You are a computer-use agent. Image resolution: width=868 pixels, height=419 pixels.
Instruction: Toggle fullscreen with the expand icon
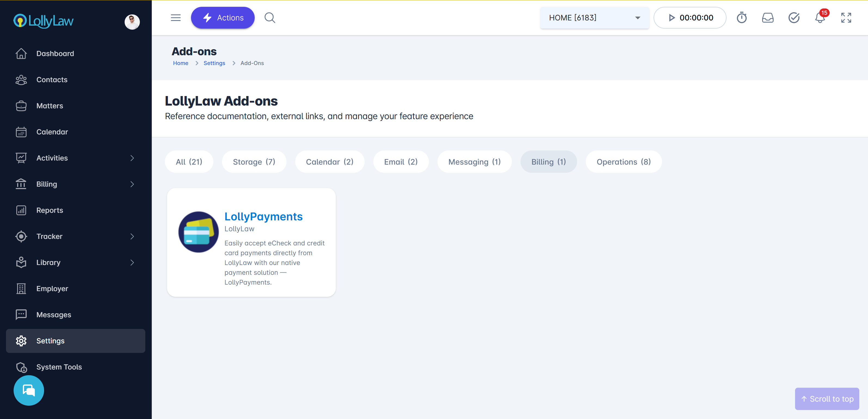(846, 17)
